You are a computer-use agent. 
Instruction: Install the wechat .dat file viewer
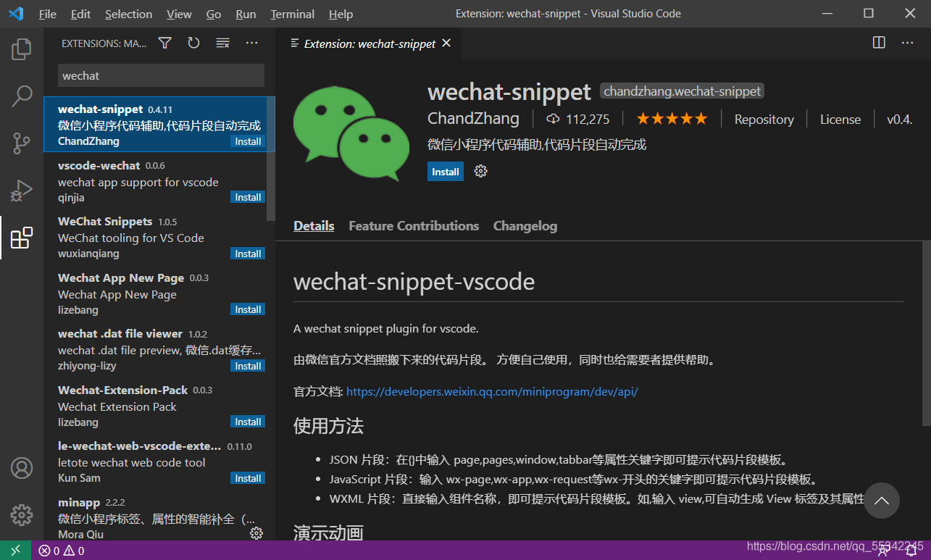[248, 366]
